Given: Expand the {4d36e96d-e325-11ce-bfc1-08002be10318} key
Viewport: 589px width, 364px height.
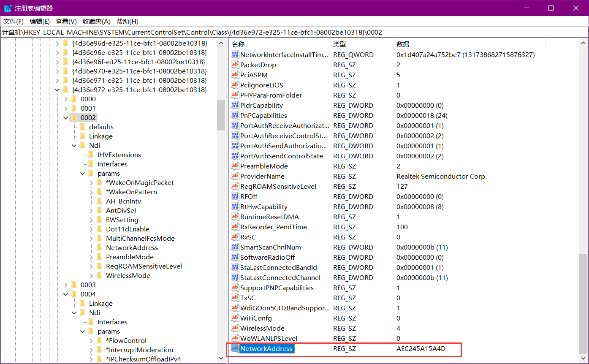Looking at the screenshot, I should click(x=57, y=43).
